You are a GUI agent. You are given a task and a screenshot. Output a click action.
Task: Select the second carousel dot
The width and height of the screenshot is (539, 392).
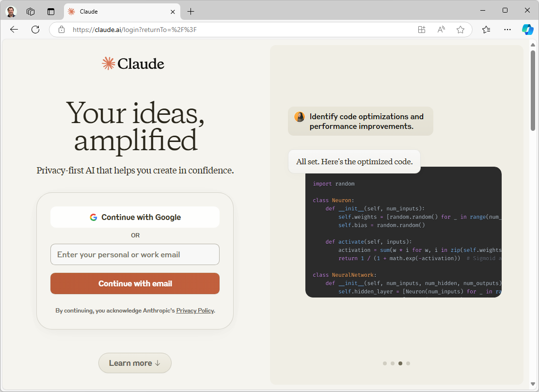point(393,363)
